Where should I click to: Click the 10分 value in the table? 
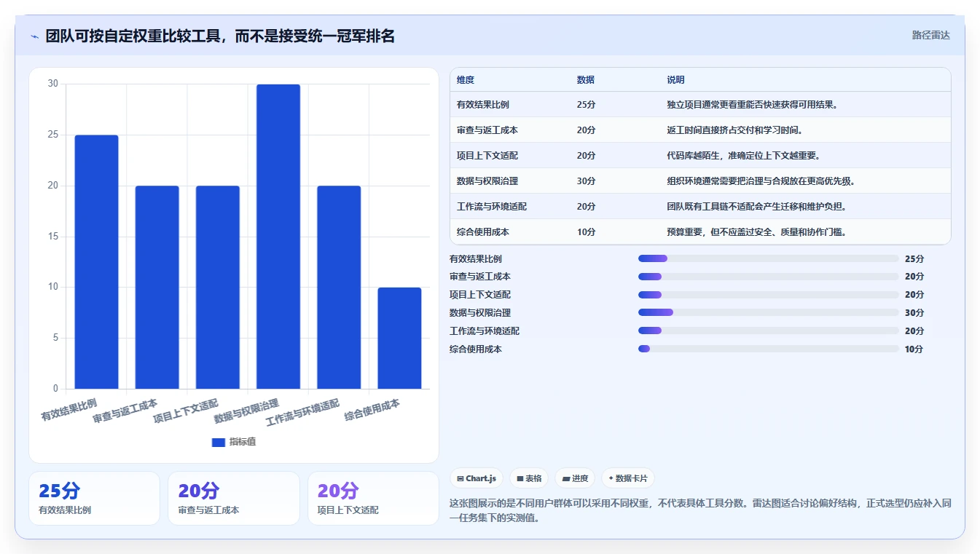click(x=587, y=232)
